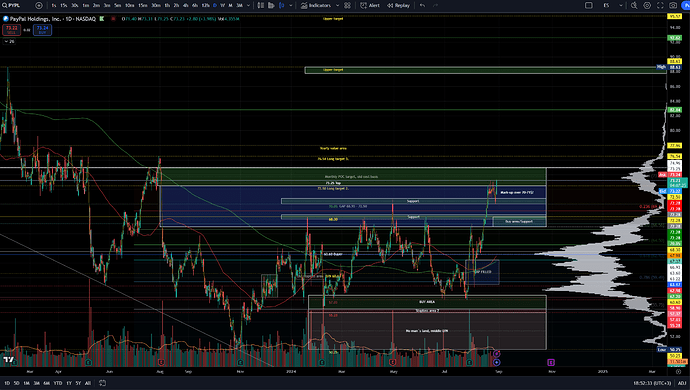Image resolution: width=690 pixels, height=390 pixels.
Task: Select the 1Y date range tab
Action: pyautogui.click(x=69, y=383)
